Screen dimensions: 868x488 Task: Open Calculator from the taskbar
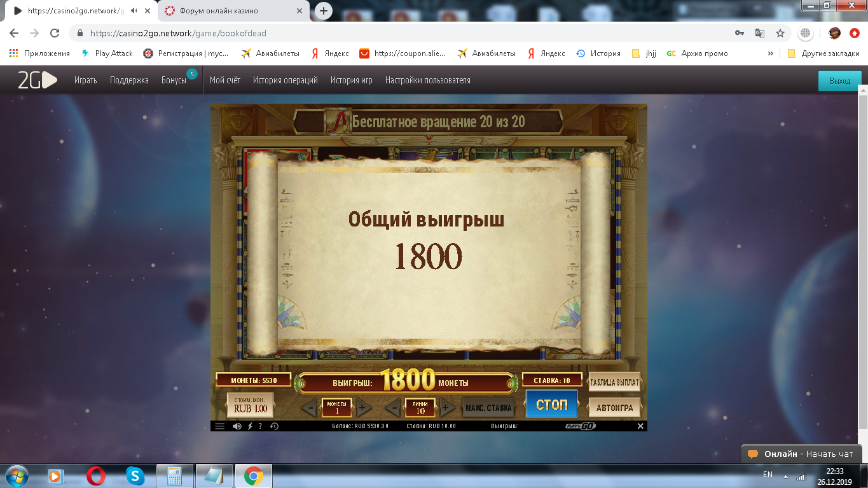click(x=174, y=475)
